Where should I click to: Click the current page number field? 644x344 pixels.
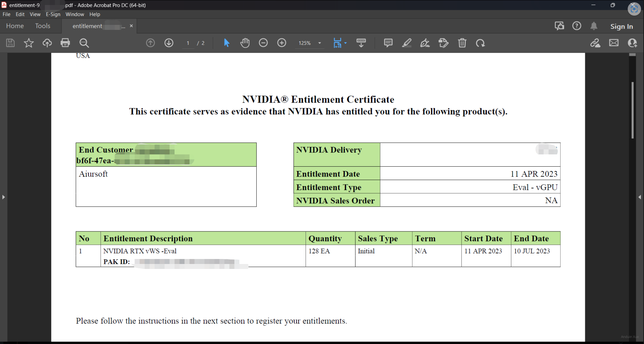(x=188, y=43)
